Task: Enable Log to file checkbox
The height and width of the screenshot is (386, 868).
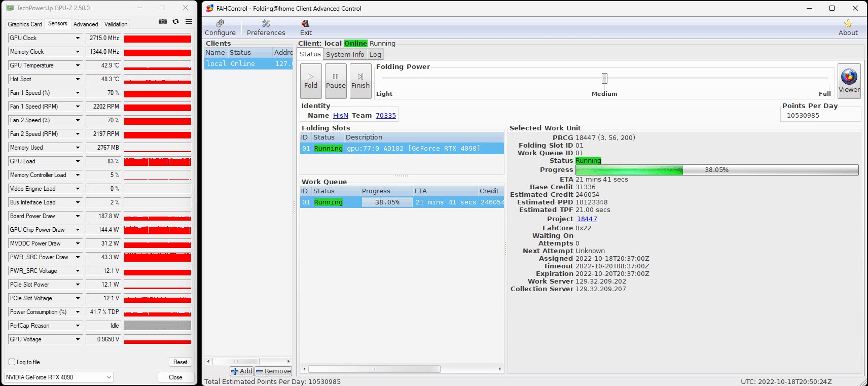Action: pos(12,362)
